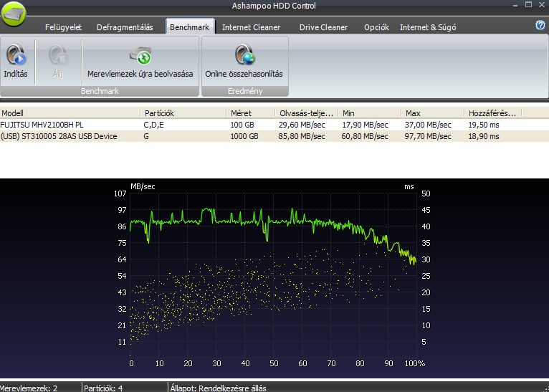The height and width of the screenshot is (392, 549).
Task: Select the Benchmark tab
Action: coord(189,27)
